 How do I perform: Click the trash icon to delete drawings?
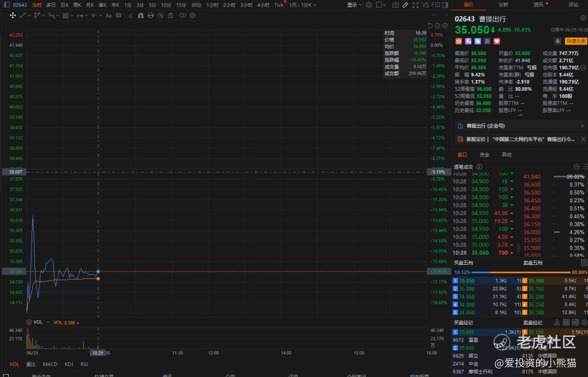point(170,15)
